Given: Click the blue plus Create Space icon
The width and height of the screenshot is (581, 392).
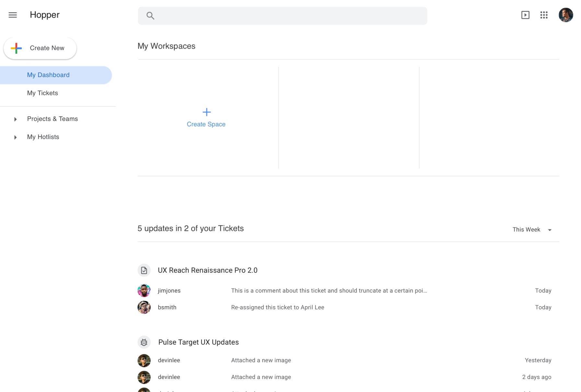Looking at the screenshot, I should 206,112.
